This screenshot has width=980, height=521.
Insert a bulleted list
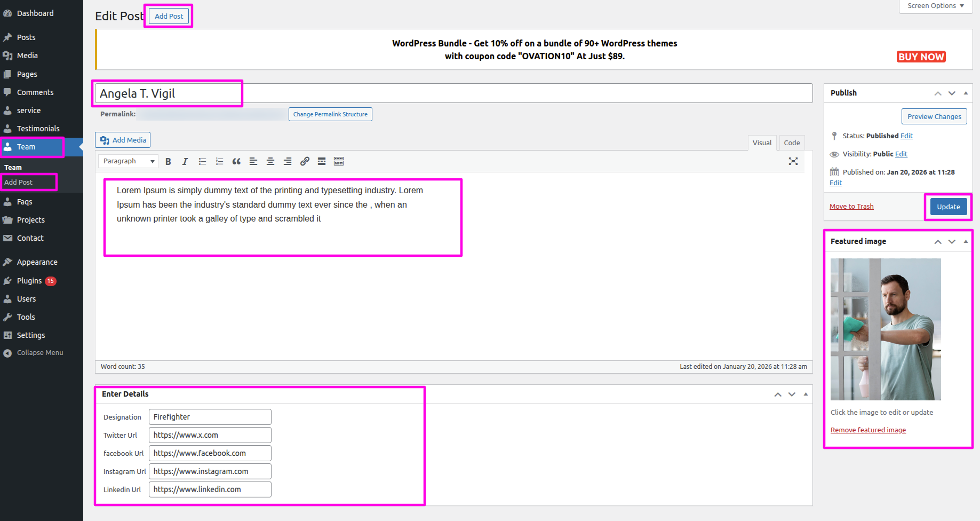pyautogui.click(x=202, y=161)
